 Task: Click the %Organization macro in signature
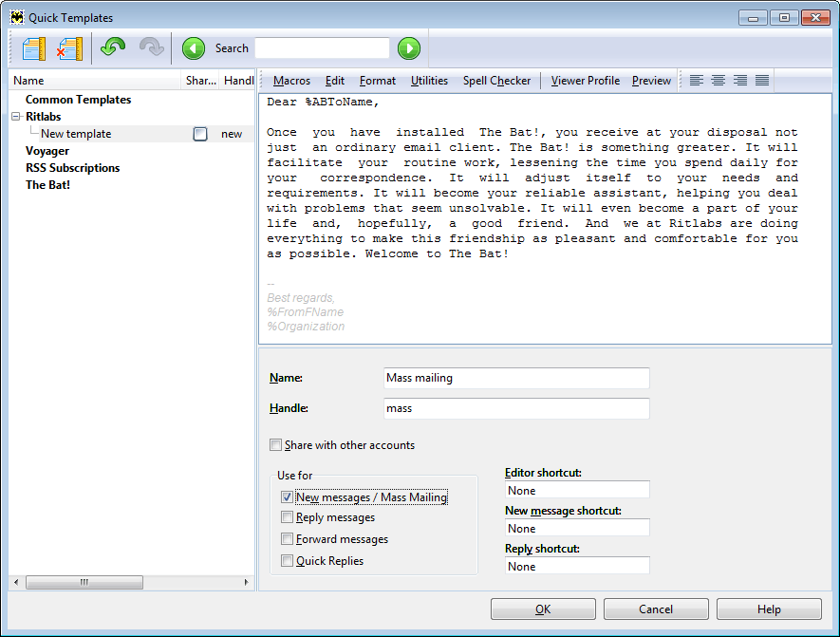(x=306, y=327)
